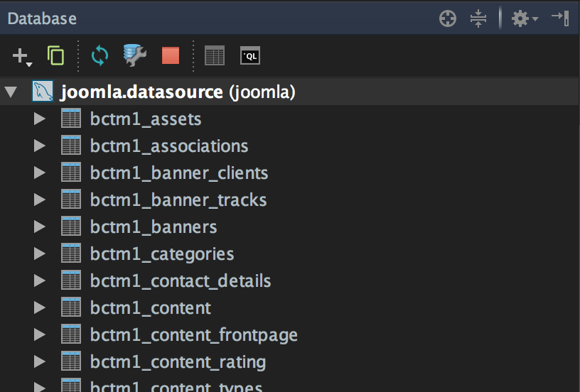
Task: Collapse all nodes with the collapse icon
Action: [x=478, y=18]
